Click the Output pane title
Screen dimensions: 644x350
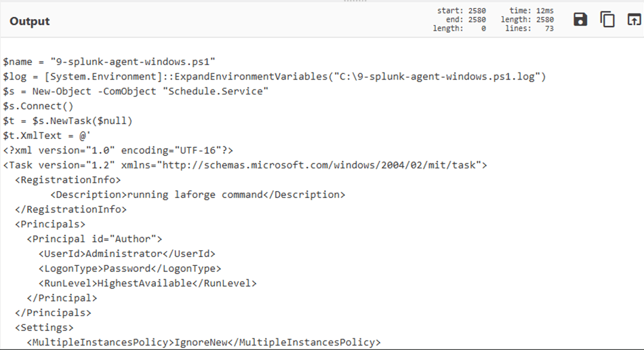[x=30, y=21]
